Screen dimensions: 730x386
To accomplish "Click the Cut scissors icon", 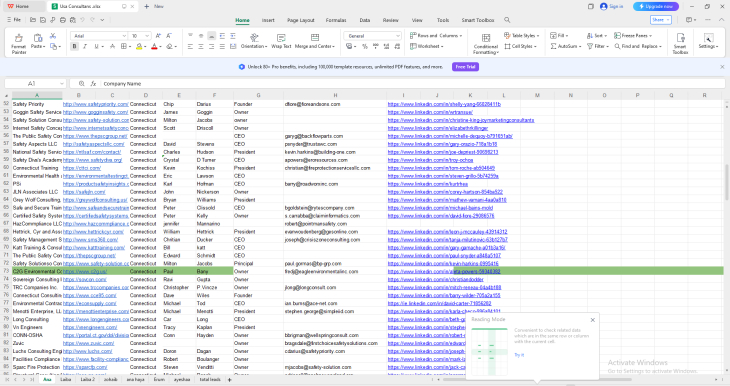I will [x=53, y=36].
